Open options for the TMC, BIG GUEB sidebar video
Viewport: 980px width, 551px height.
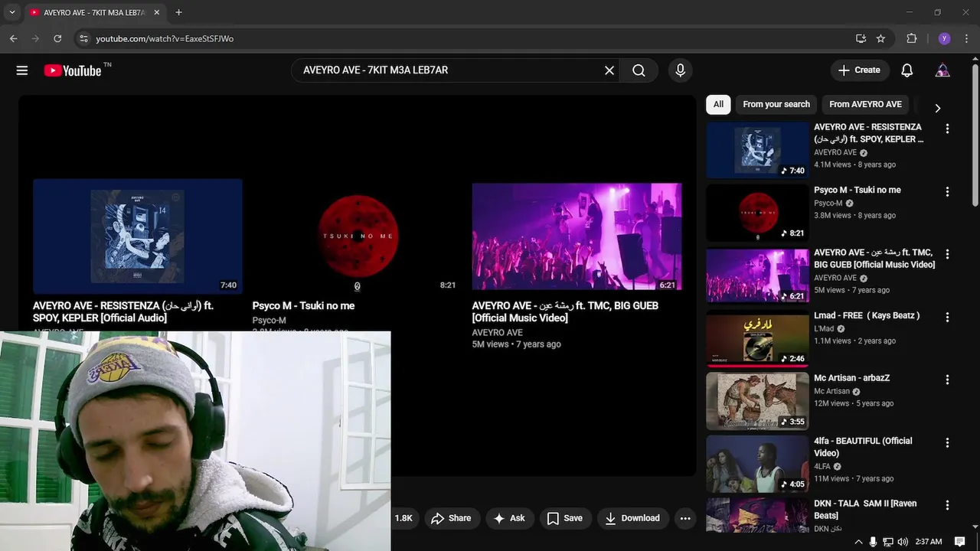coord(947,254)
